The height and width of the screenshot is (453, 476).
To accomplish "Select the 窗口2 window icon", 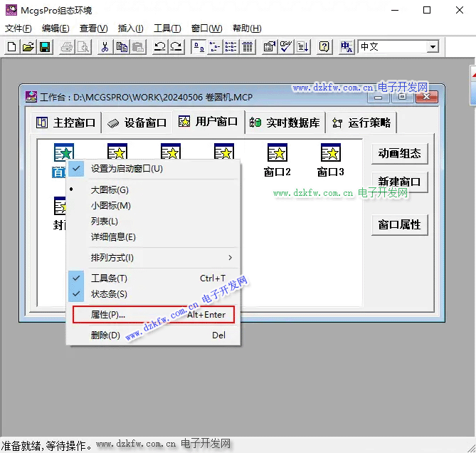I will pyautogui.click(x=277, y=153).
